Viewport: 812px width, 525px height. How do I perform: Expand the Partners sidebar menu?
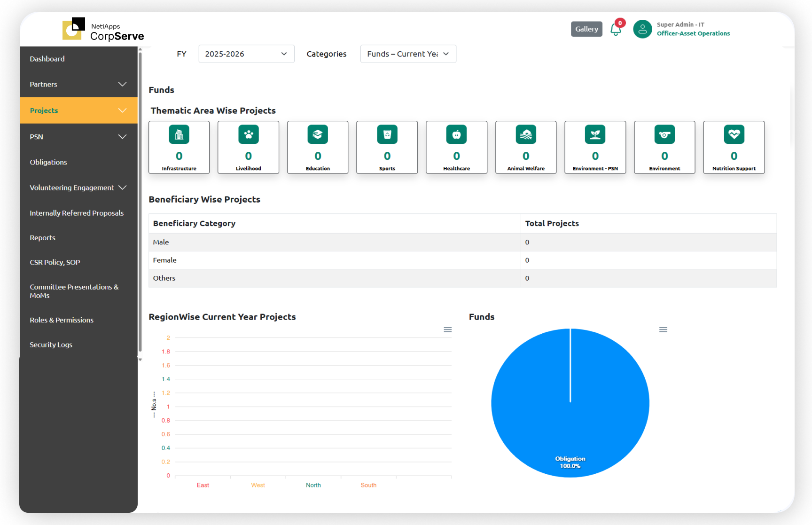pos(122,85)
